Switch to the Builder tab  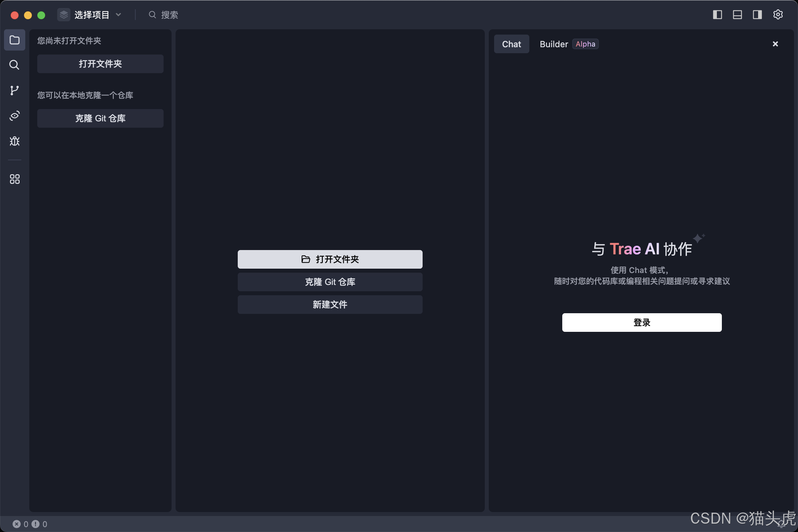pos(554,44)
